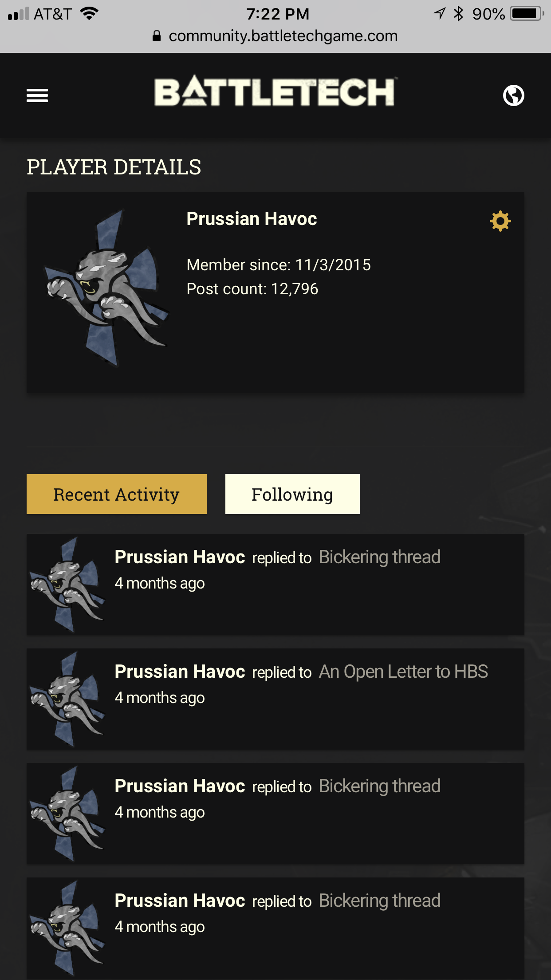The height and width of the screenshot is (980, 551).
Task: Tap the Bluetooth status icon
Action: (458, 14)
